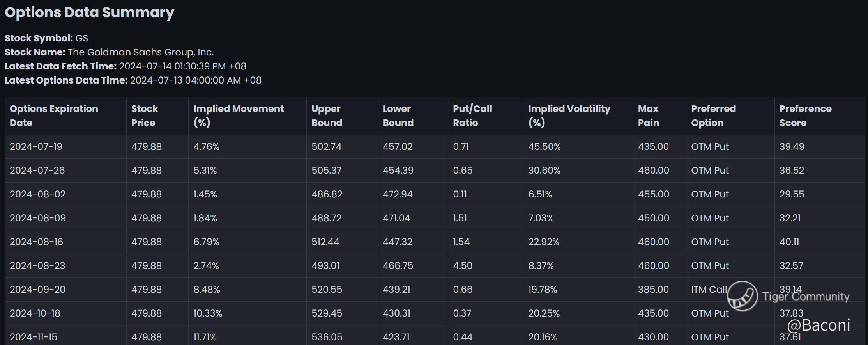The height and width of the screenshot is (345, 868).
Task: Click the Max Pain column header
Action: pos(649,116)
